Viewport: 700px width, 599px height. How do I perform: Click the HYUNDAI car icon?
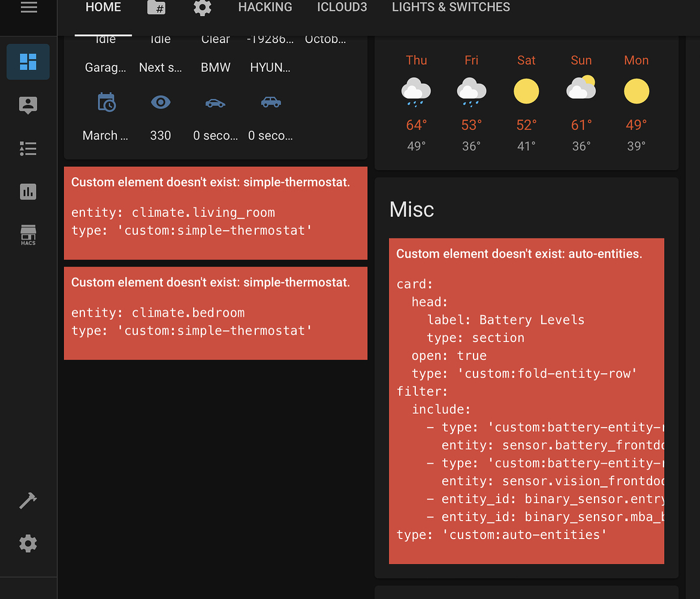coord(270,102)
